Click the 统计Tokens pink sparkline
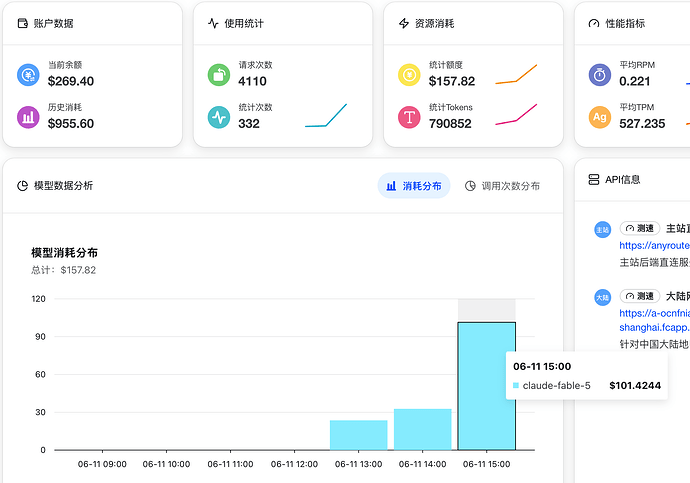The height and width of the screenshot is (483, 690). point(516,114)
